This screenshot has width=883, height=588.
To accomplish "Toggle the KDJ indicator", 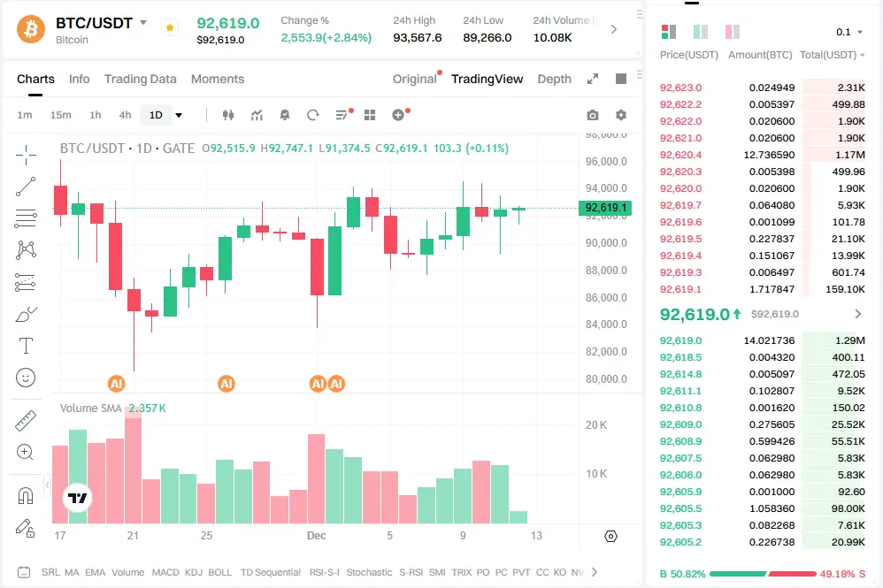I will click(x=194, y=572).
